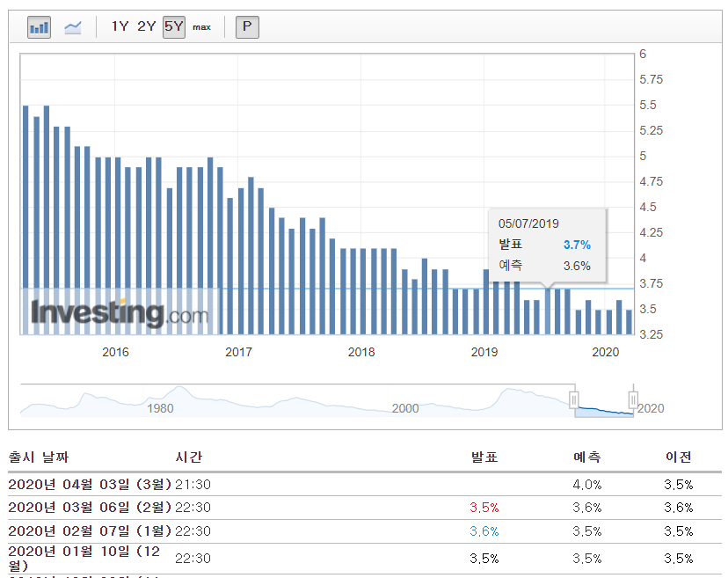This screenshot has width=728, height=578.
Task: Click the 2018 x-axis label
Action: pos(361,352)
